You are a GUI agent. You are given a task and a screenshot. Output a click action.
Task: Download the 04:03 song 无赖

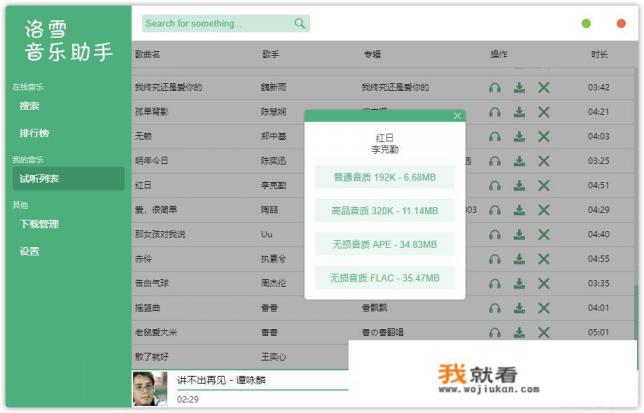click(x=519, y=136)
